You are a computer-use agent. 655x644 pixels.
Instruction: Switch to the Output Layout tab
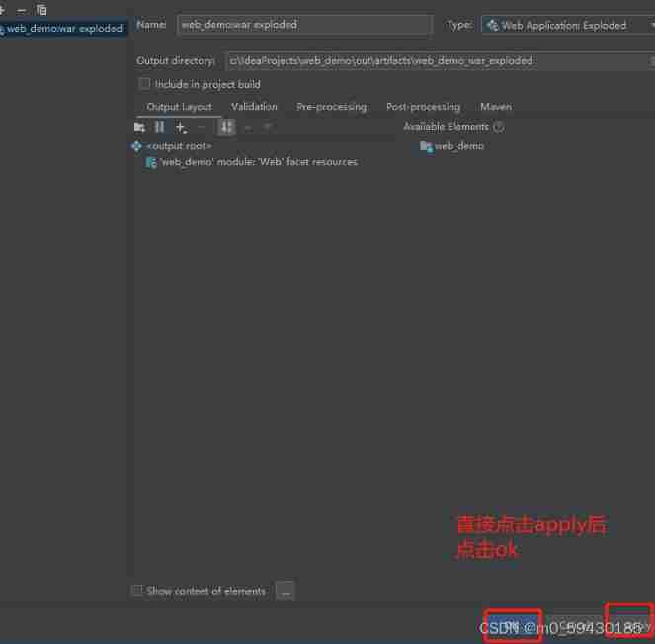(179, 107)
